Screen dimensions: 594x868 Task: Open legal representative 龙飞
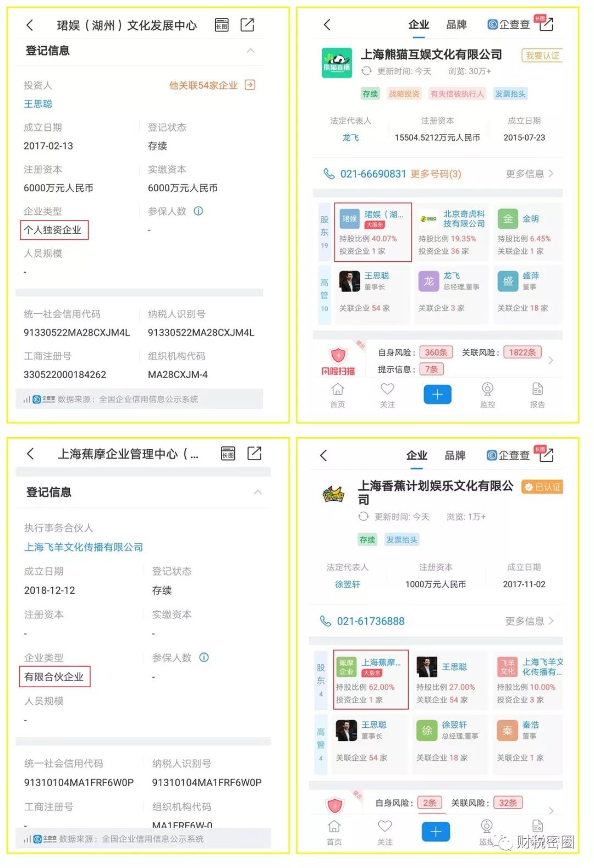point(351,137)
